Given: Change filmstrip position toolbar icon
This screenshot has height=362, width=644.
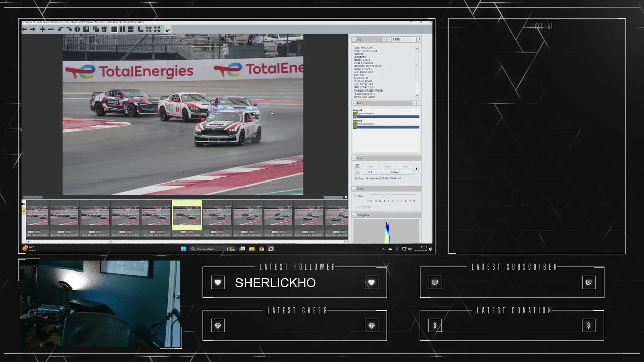Looking at the screenshot, I should [x=140, y=29].
